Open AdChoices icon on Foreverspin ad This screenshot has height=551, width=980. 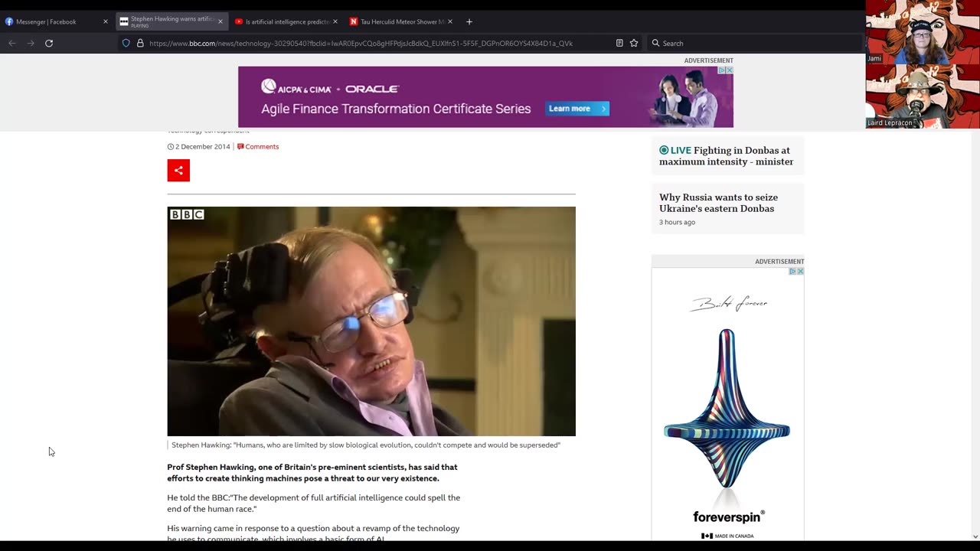(792, 271)
